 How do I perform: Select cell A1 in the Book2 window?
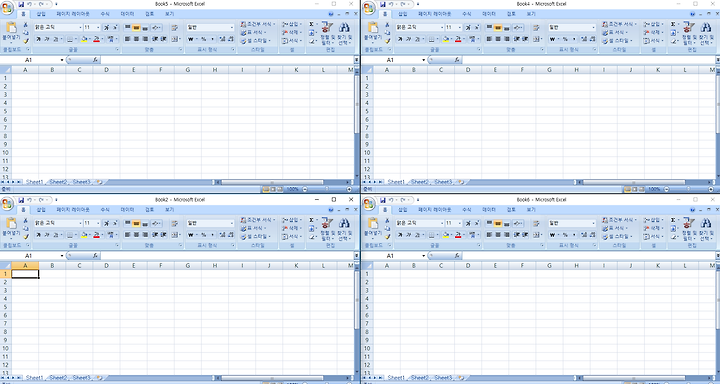pyautogui.click(x=25, y=274)
